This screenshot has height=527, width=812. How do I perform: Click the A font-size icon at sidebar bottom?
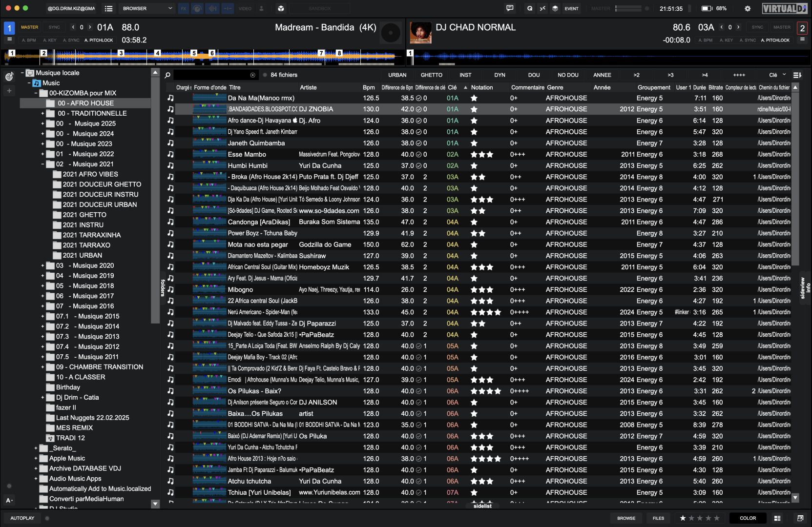[x=9, y=500]
